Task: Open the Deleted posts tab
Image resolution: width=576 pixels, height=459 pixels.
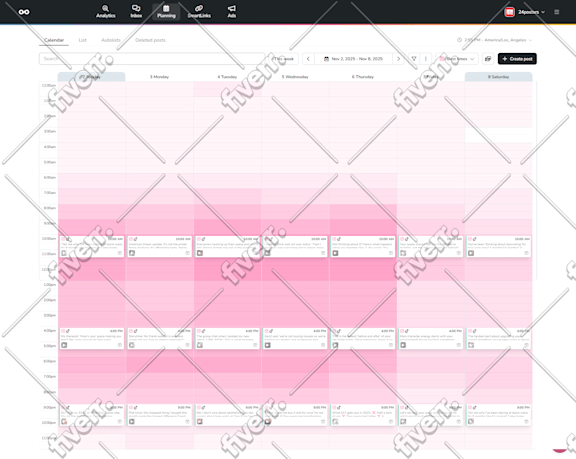Action: [150, 40]
